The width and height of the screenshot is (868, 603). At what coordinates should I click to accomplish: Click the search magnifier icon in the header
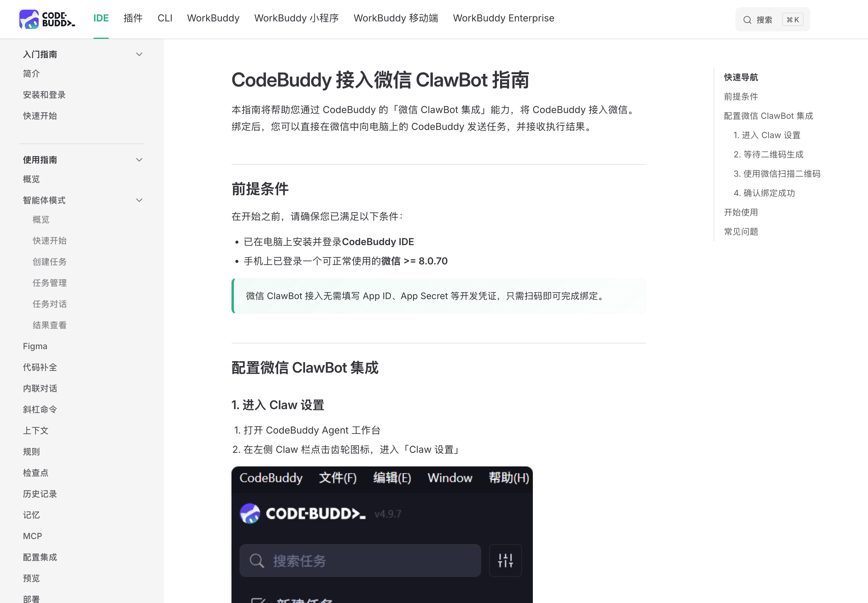747,20
